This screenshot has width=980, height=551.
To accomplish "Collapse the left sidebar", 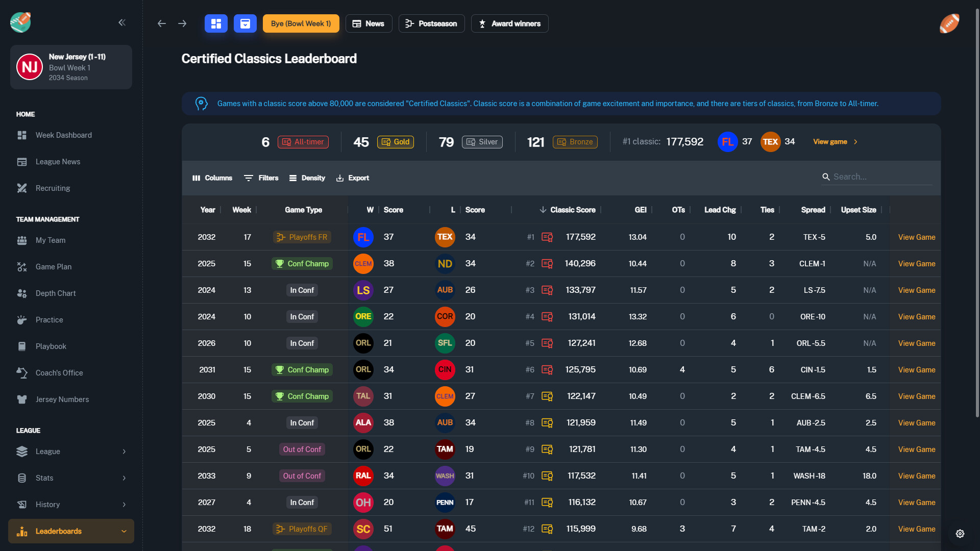I will point(122,22).
